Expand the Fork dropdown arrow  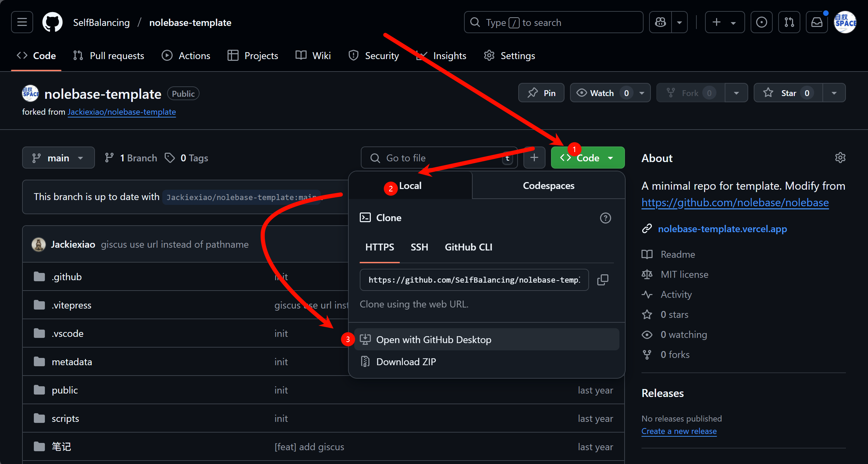point(736,93)
